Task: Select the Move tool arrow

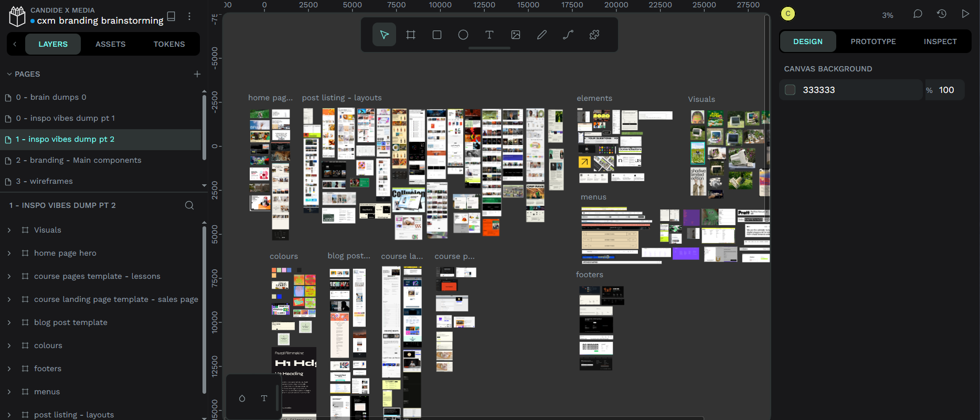Action: point(384,35)
